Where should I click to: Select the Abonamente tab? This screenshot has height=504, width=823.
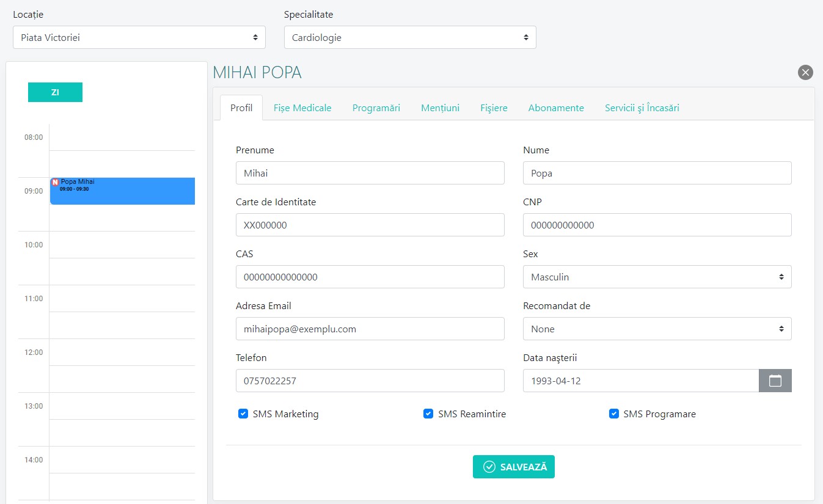point(556,108)
